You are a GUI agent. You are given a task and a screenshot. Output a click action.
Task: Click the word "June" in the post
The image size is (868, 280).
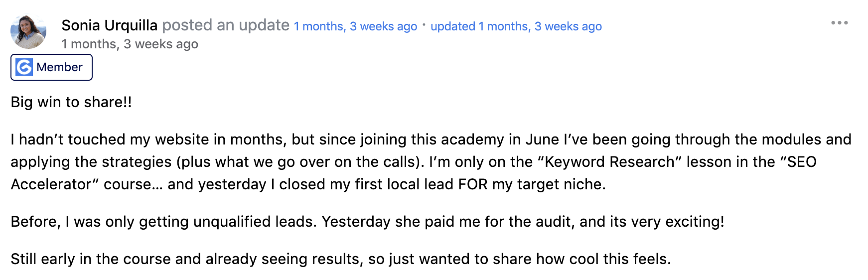tap(542, 140)
